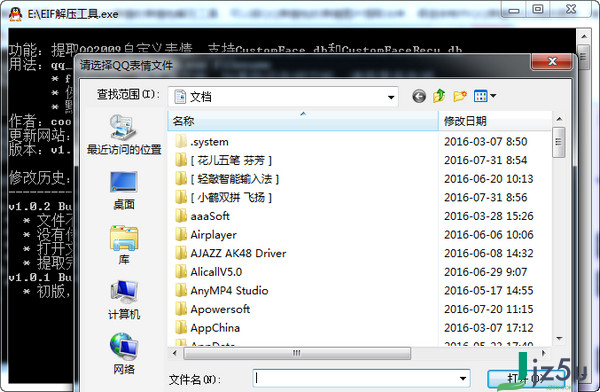
Task: Click the date 2016-06-20 10:13
Action: (x=489, y=179)
